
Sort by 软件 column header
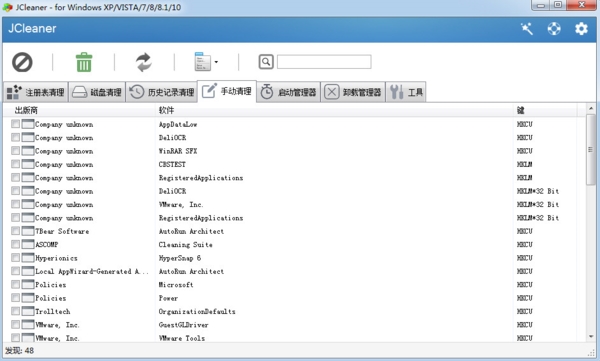(x=166, y=111)
